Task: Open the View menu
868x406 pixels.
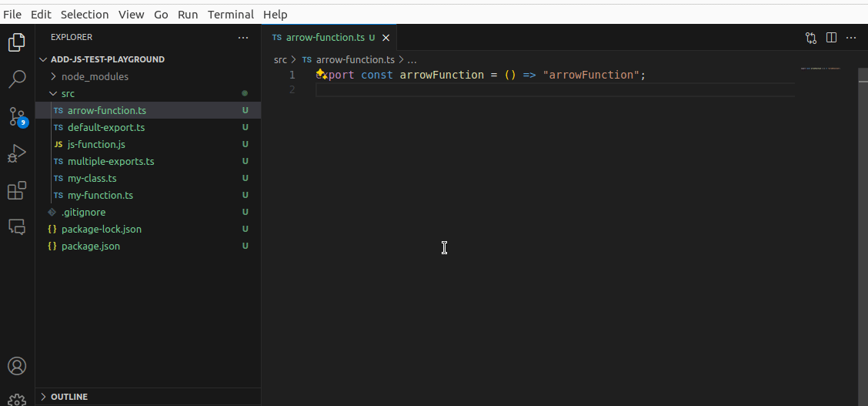Action: [x=131, y=15]
